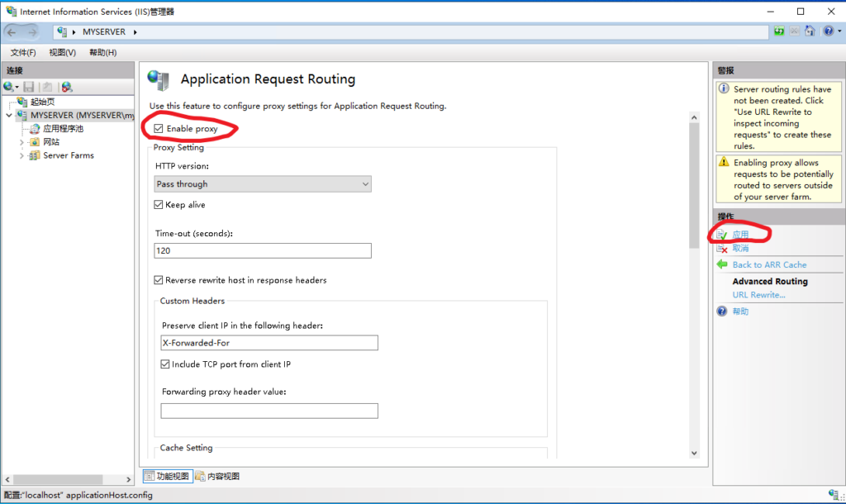Open the blue help question mark icon
The width and height of the screenshot is (846, 504).
tap(826, 31)
